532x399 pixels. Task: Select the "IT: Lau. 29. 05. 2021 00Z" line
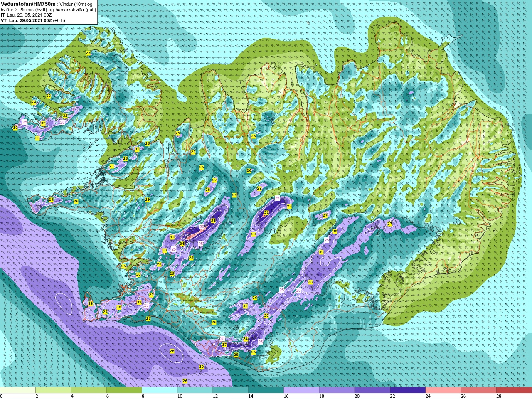point(26,15)
